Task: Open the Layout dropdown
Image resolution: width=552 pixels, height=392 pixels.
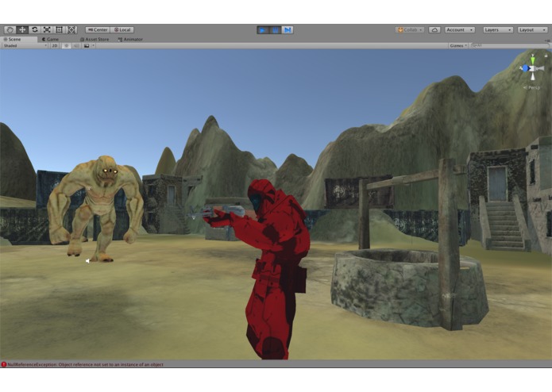Action: [532, 30]
